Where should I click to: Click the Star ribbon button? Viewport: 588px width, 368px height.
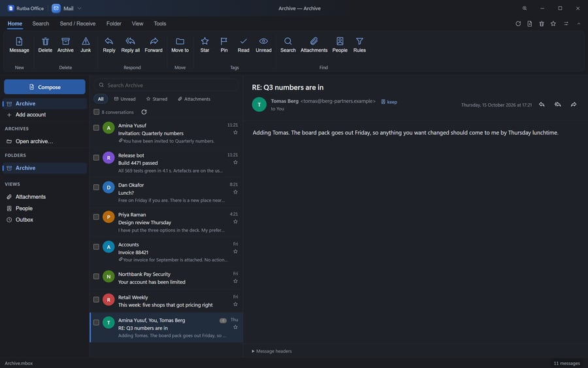[x=204, y=45]
